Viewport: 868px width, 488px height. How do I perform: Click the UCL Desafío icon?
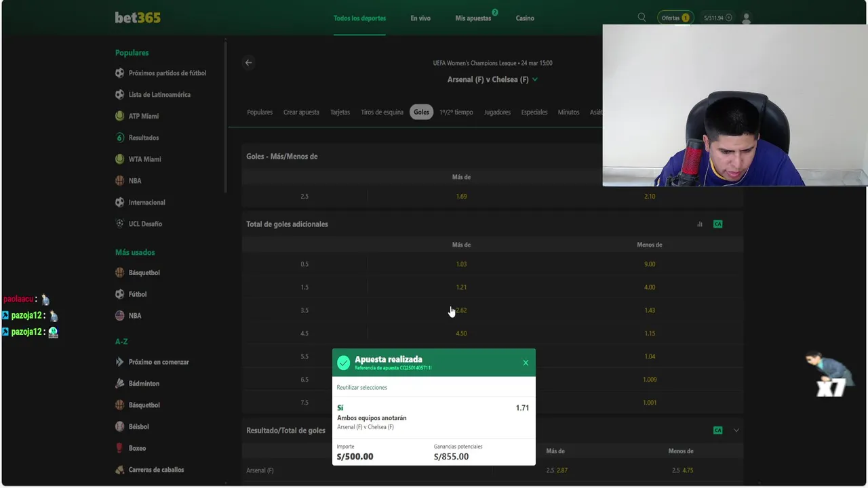pos(120,224)
